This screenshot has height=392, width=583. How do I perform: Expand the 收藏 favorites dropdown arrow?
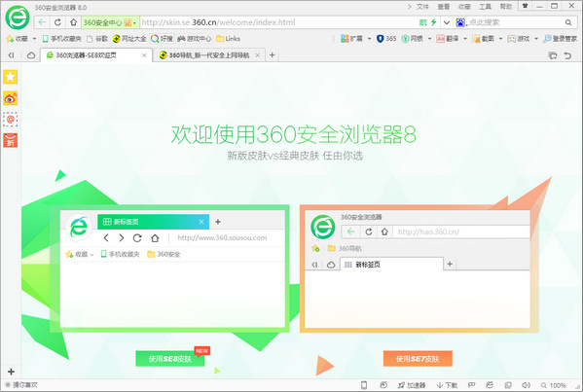point(34,39)
